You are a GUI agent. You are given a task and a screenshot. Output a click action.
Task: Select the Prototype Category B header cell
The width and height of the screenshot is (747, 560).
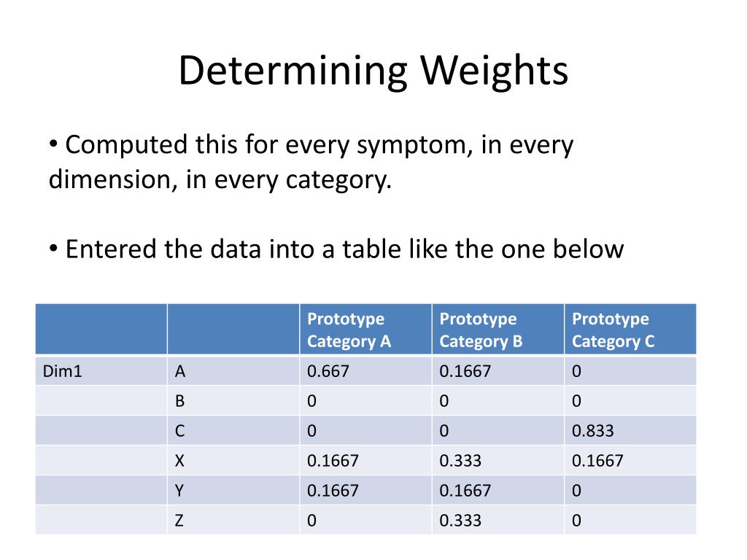tap(498, 329)
